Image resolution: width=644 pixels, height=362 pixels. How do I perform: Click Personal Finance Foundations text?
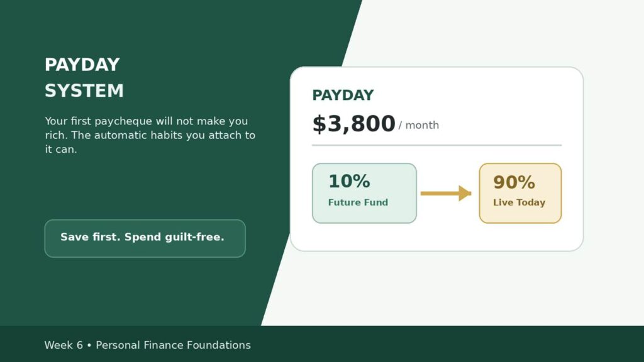(x=173, y=345)
